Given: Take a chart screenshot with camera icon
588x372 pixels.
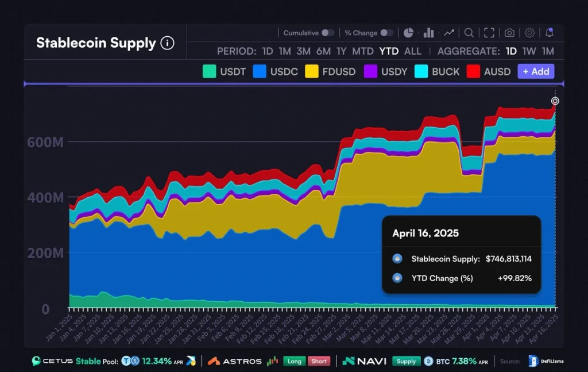Looking at the screenshot, I should [509, 33].
